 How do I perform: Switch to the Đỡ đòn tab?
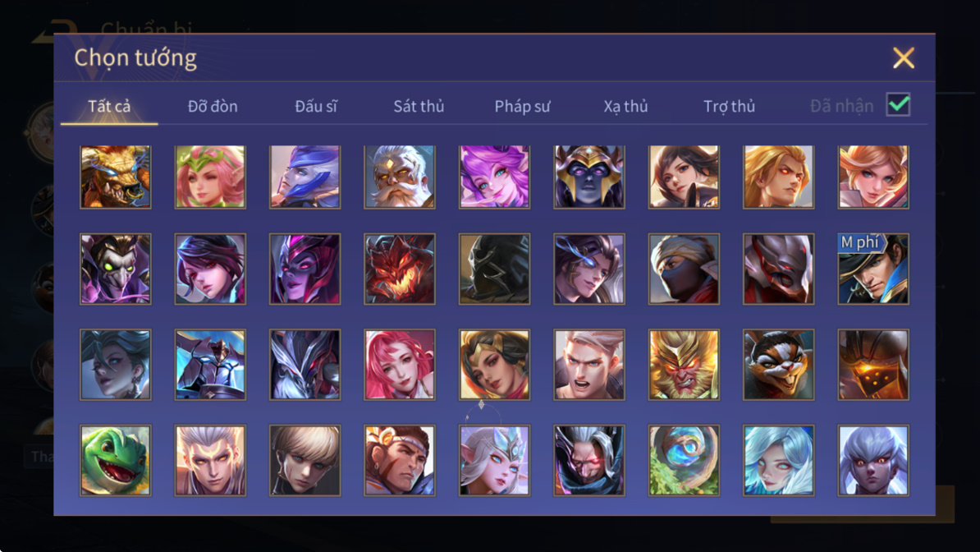tap(213, 107)
